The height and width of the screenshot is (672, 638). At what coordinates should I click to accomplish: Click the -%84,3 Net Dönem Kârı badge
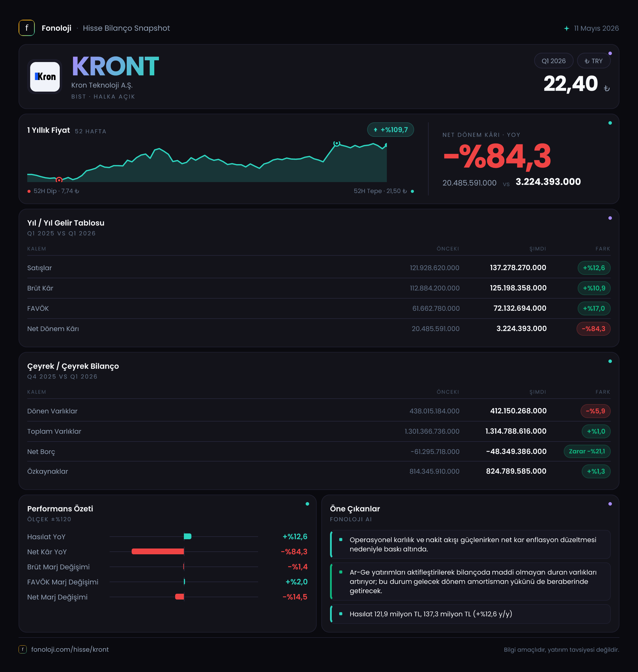coord(593,329)
